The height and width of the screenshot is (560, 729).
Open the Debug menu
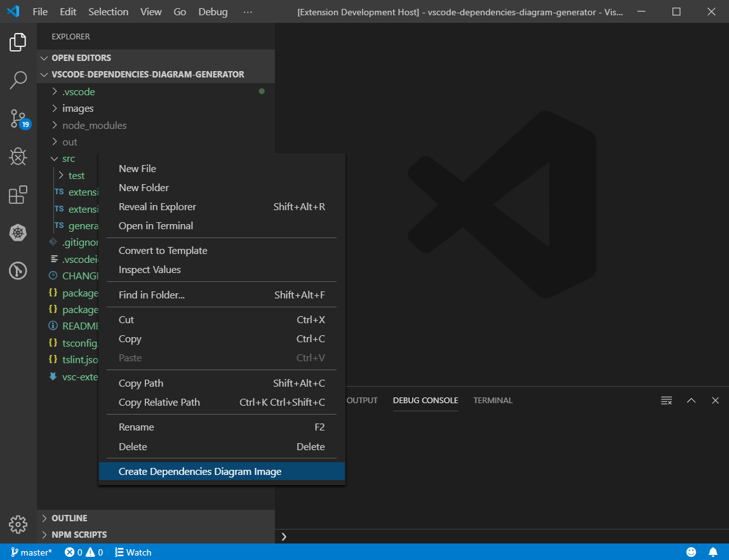click(x=213, y=11)
